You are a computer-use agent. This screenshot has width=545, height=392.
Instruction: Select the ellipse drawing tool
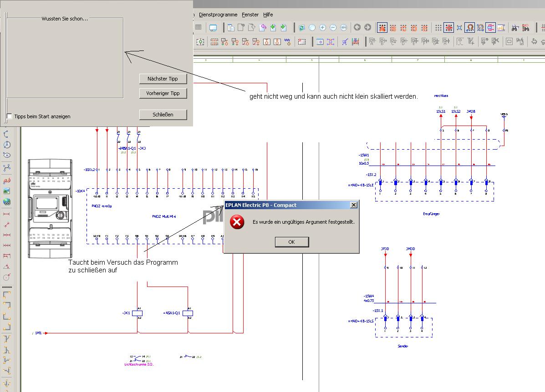(7, 155)
